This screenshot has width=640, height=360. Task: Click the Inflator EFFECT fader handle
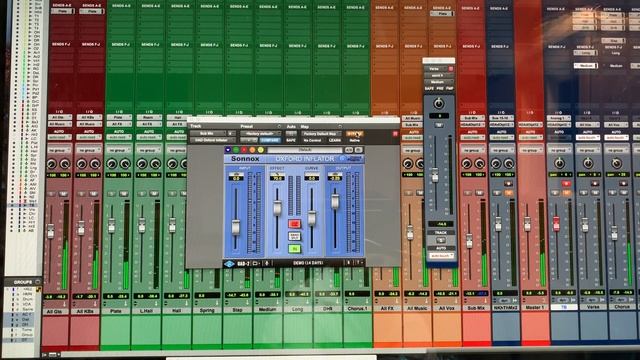point(277,207)
